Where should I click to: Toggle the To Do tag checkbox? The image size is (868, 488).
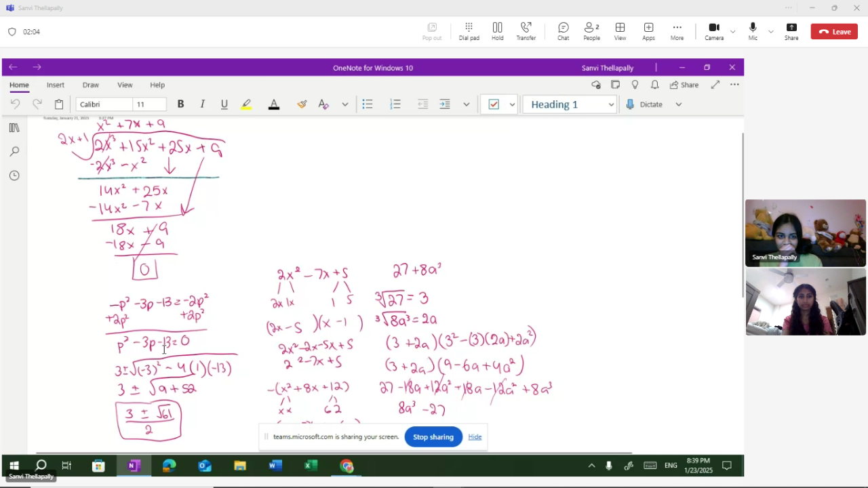494,104
